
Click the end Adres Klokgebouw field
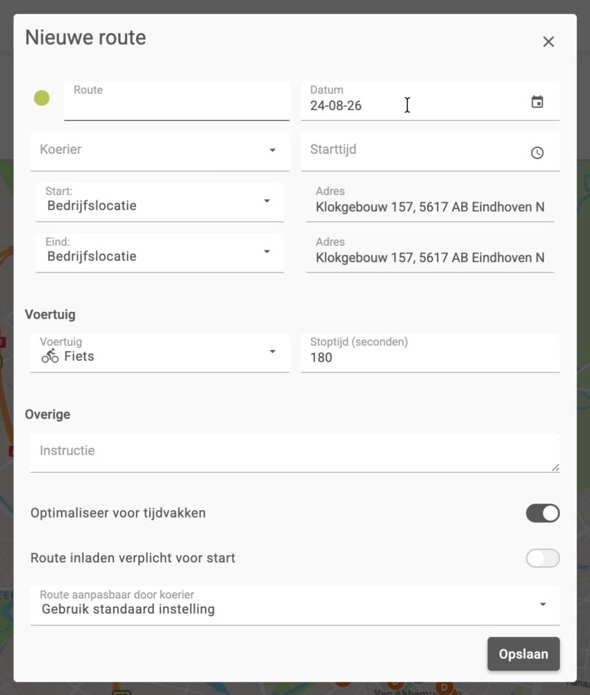pyautogui.click(x=430, y=253)
